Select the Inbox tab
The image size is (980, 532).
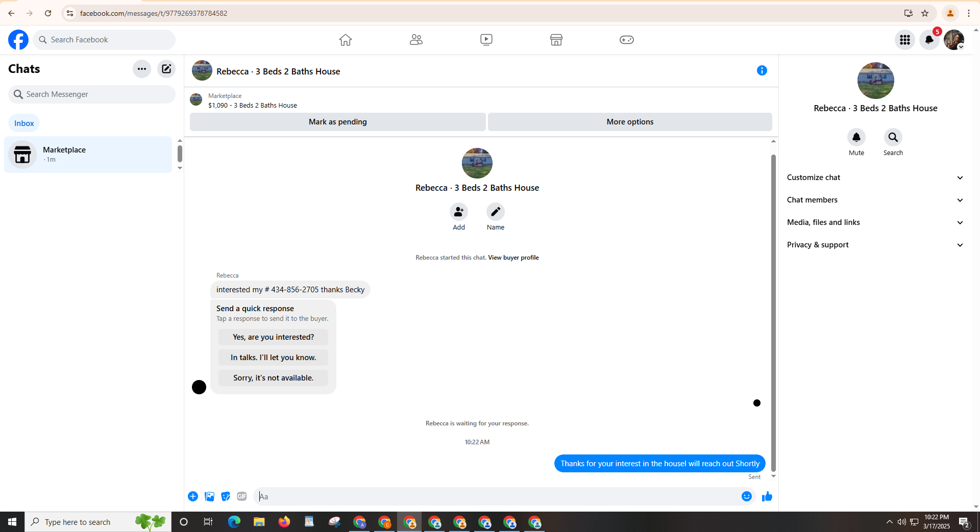(x=24, y=123)
